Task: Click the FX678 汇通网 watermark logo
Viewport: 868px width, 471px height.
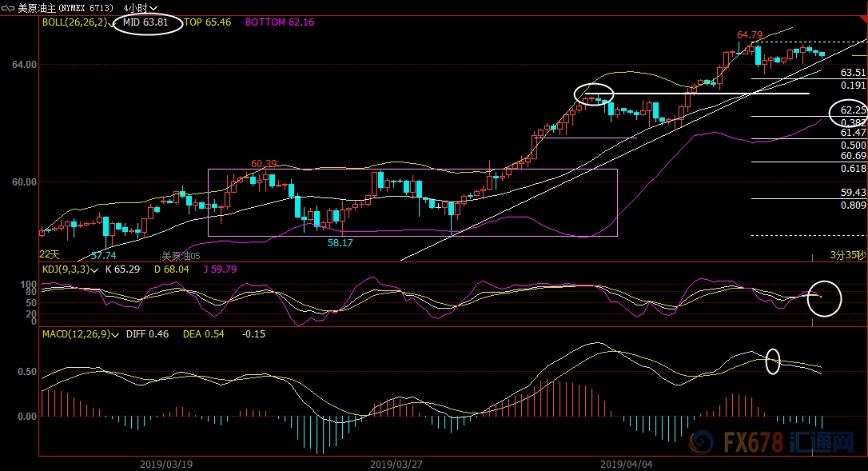Action: tap(773, 442)
